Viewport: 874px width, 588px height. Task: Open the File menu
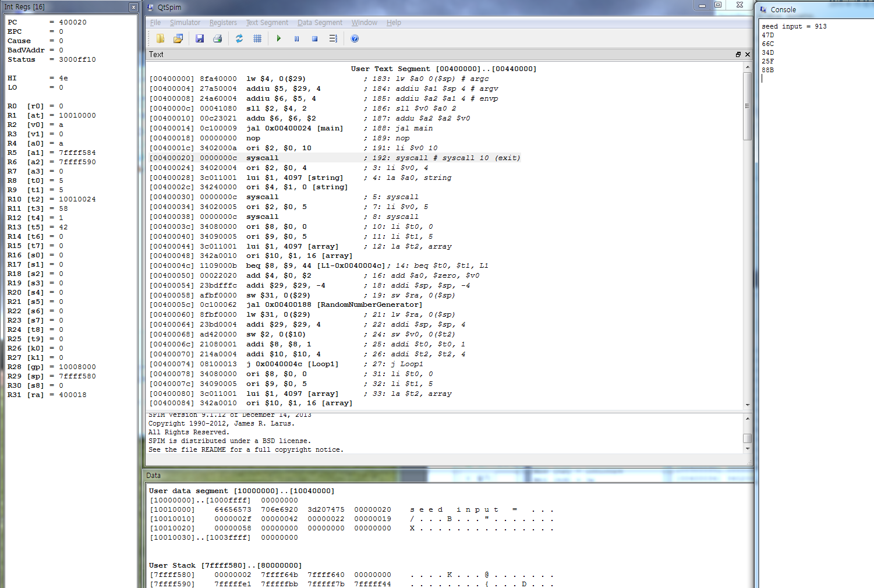coord(155,23)
